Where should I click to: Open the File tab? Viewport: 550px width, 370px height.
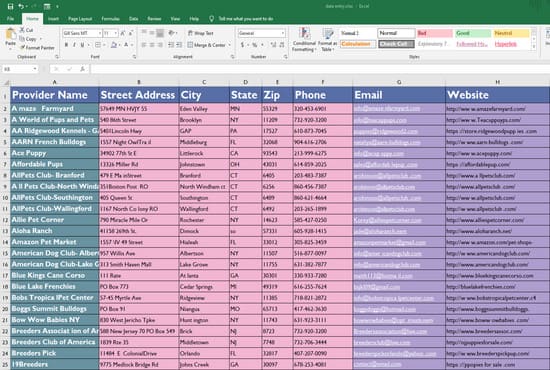tap(11, 19)
